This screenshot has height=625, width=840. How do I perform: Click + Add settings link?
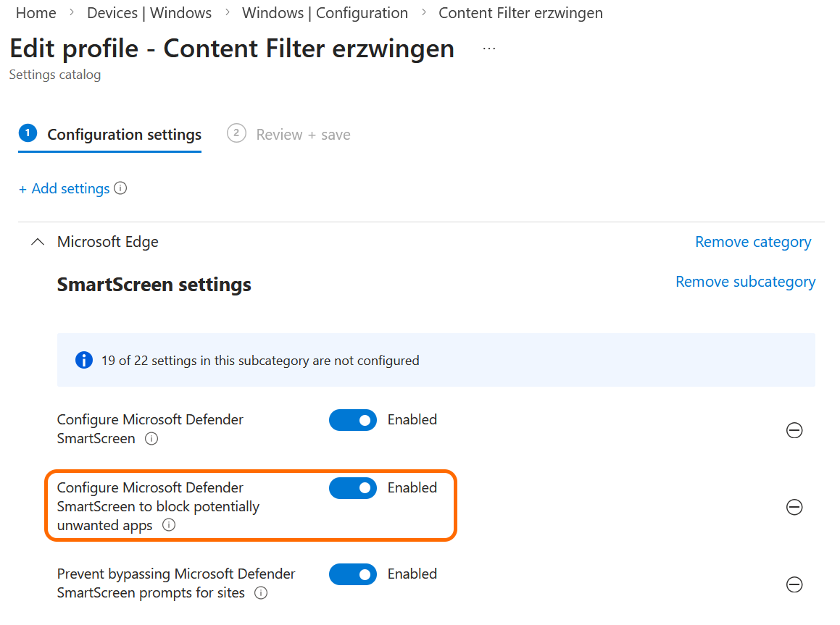[x=65, y=188]
